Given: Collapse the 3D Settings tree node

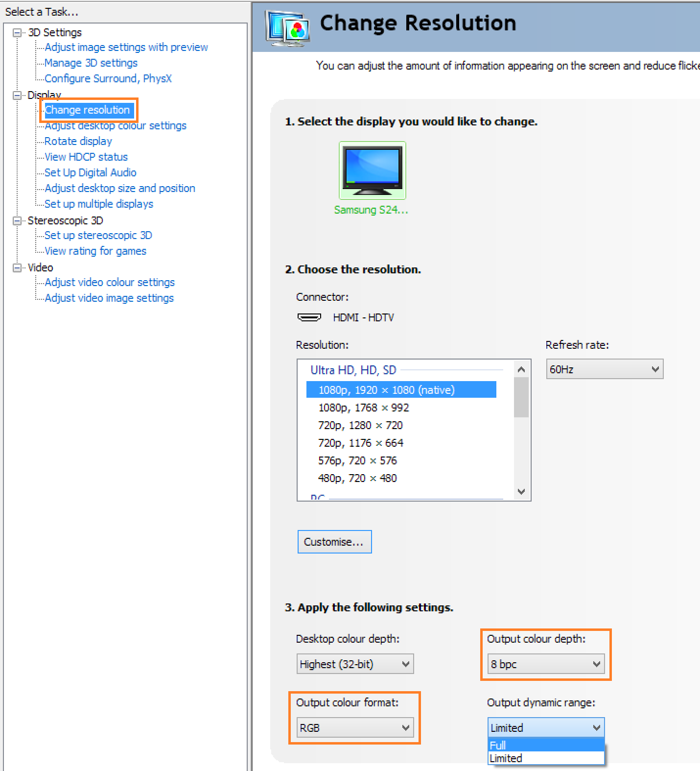Looking at the screenshot, I should 18,33.
